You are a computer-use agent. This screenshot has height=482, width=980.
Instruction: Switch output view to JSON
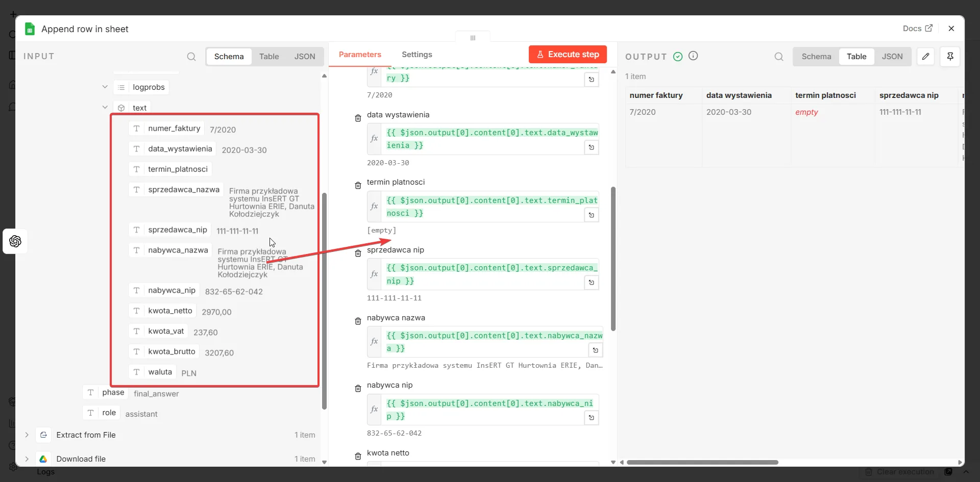tap(892, 57)
